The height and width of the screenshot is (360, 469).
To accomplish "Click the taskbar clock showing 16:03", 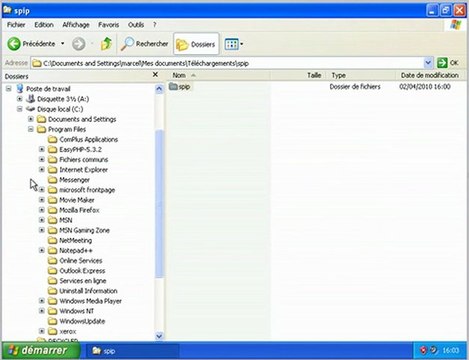I will pyautogui.click(x=451, y=351).
